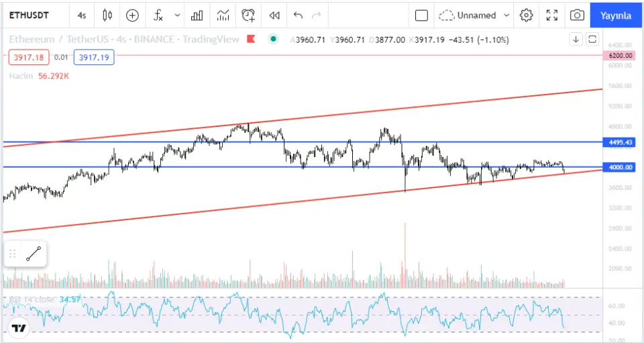Click the indicator templates chart icon

click(223, 15)
